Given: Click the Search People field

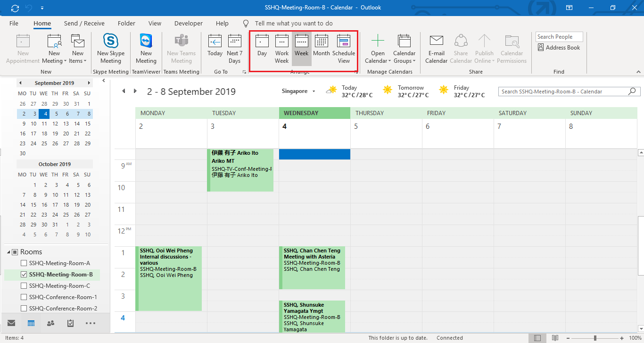Looking at the screenshot, I should tap(559, 37).
